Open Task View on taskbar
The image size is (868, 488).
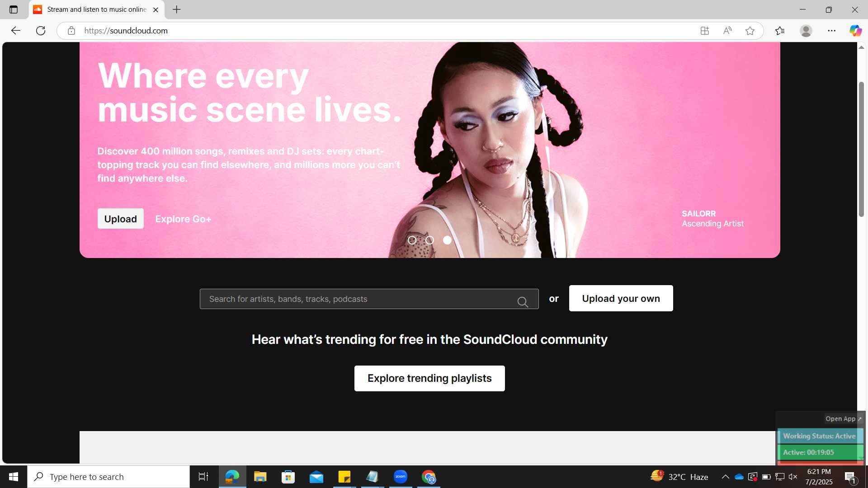pyautogui.click(x=203, y=477)
